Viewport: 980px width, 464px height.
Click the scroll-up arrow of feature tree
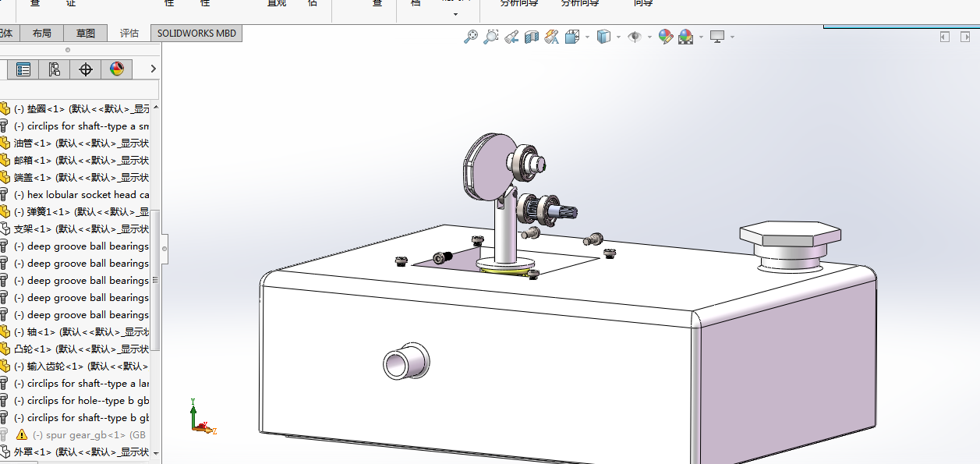click(155, 108)
